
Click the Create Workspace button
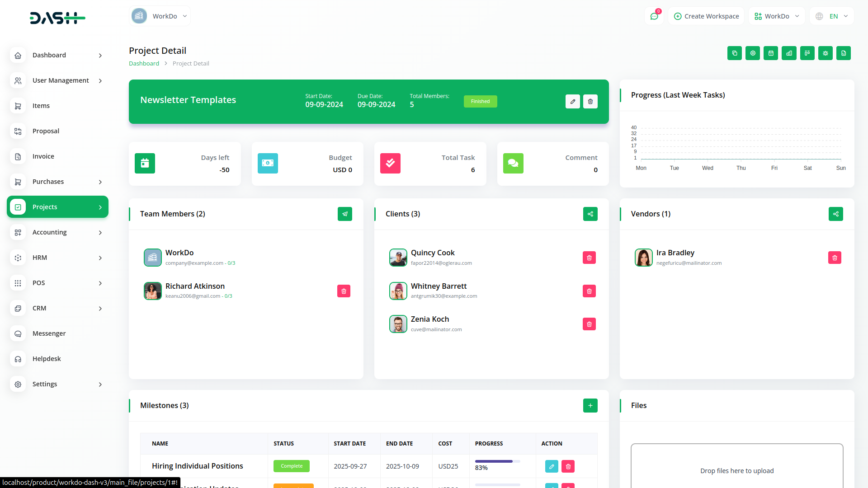pyautogui.click(x=706, y=16)
